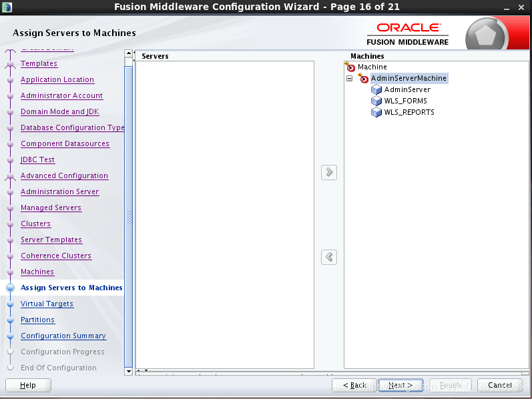Click the AdminServer server icon
532x399 pixels.
point(376,89)
